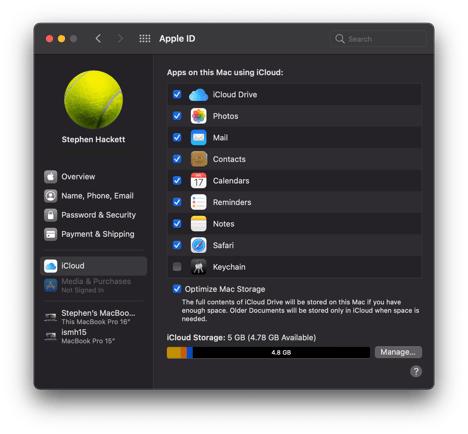Image resolution: width=468 pixels, height=434 pixels.
Task: Click the ismh15 MacBook Pro device icon
Action: (51, 336)
